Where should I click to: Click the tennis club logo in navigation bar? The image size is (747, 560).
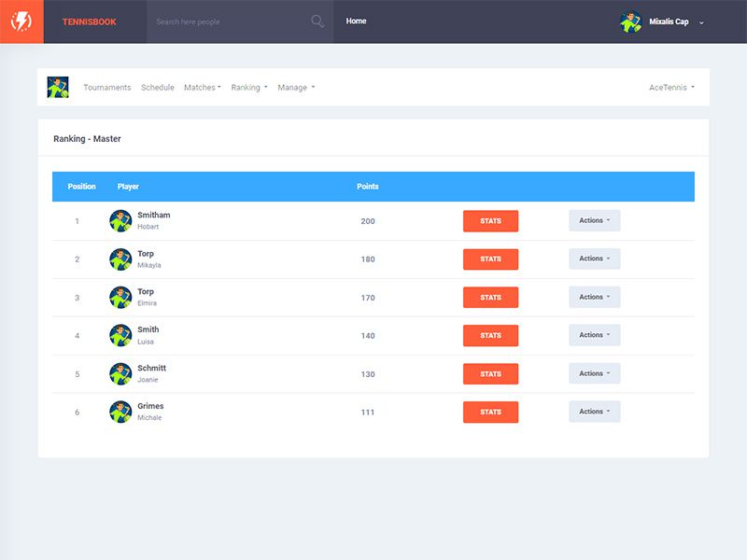pyautogui.click(x=60, y=86)
